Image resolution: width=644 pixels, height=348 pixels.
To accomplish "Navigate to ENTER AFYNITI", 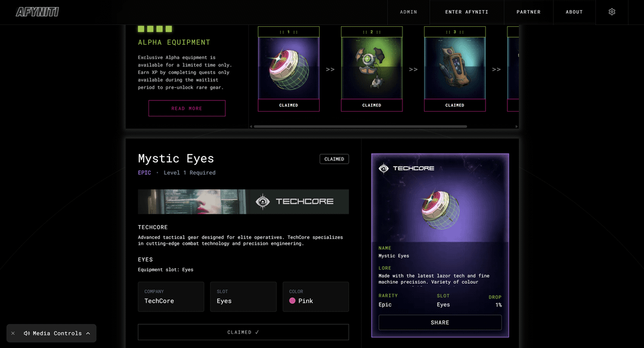I will coord(466,12).
